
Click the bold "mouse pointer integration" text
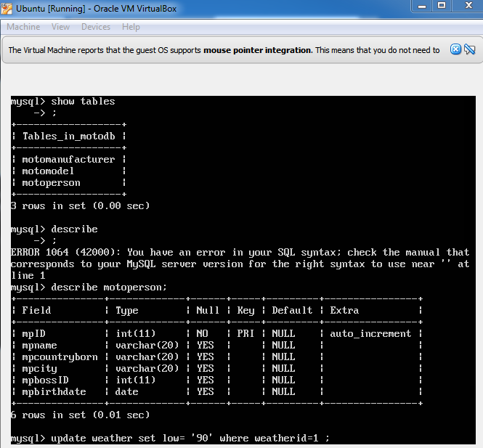pos(258,50)
